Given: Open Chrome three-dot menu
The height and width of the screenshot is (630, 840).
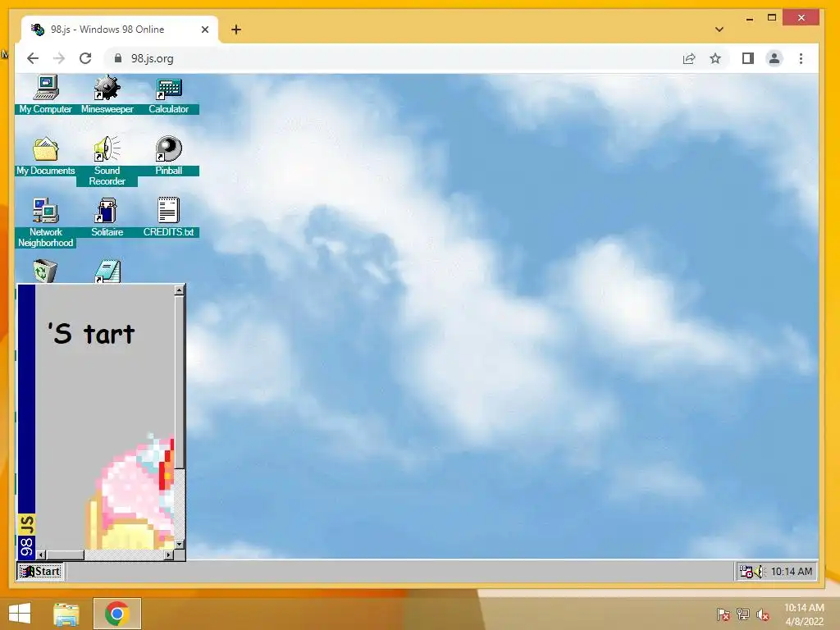Looking at the screenshot, I should [801, 58].
